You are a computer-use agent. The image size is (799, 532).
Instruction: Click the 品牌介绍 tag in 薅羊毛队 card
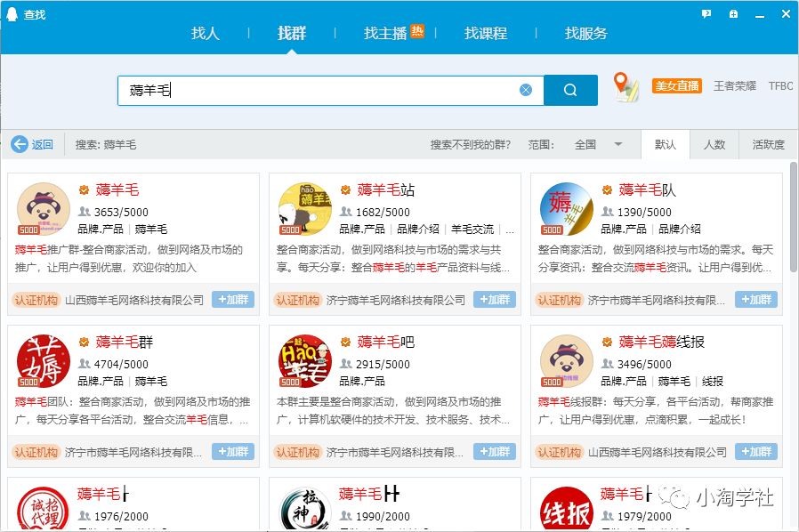click(679, 230)
